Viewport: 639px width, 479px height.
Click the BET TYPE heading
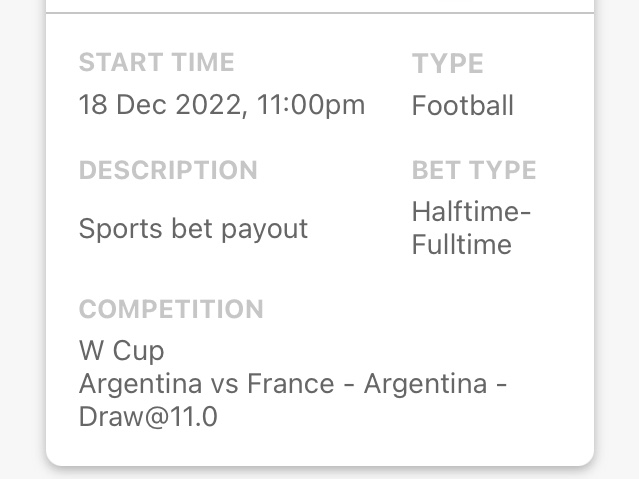pos(474,170)
